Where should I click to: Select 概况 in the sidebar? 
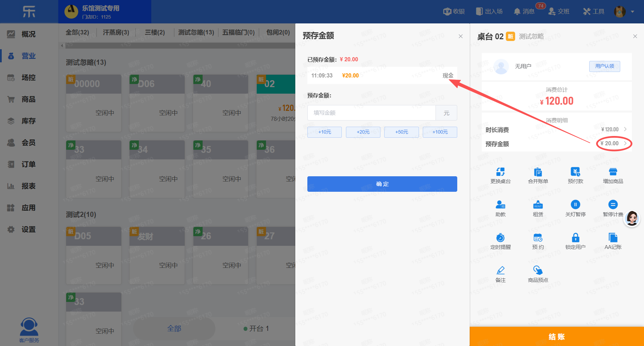(29, 34)
